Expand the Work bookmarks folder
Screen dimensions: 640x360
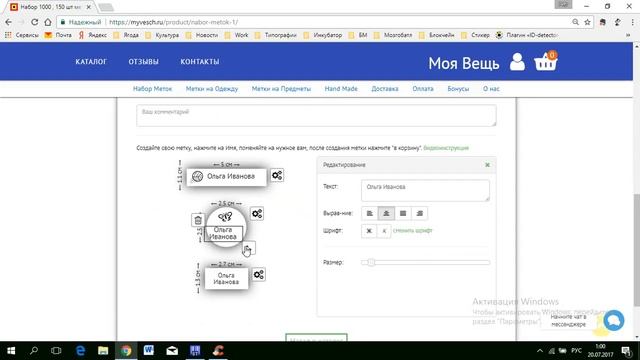point(236,35)
